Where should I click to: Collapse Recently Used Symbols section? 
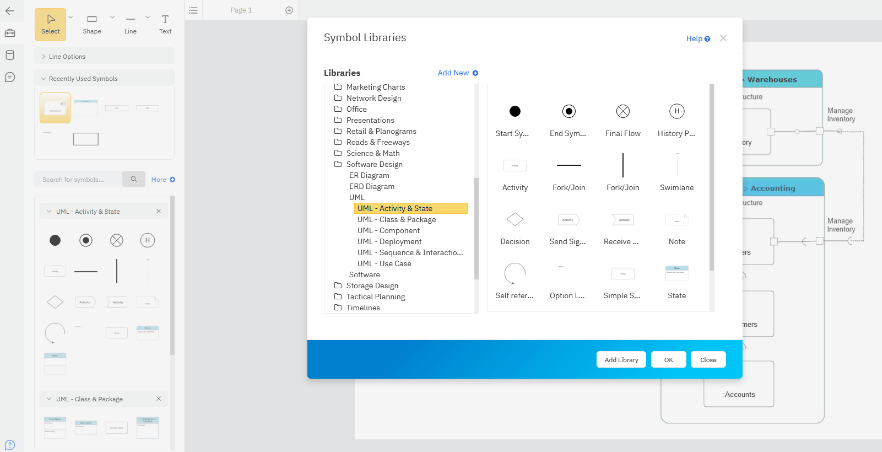pyautogui.click(x=105, y=79)
